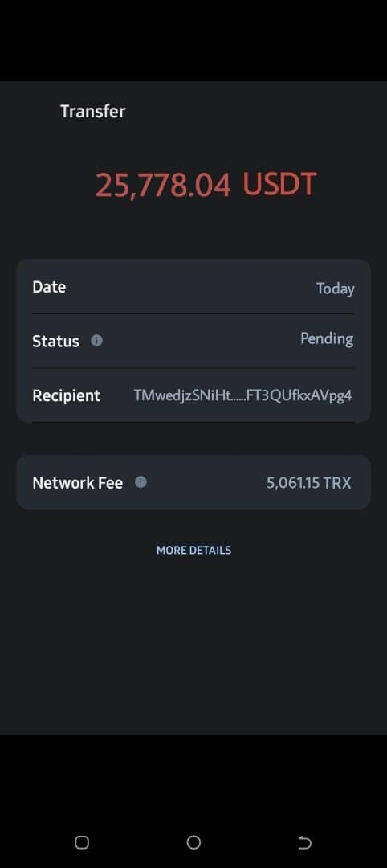Tap the Date label
The width and height of the screenshot is (387, 868).
pyautogui.click(x=49, y=287)
